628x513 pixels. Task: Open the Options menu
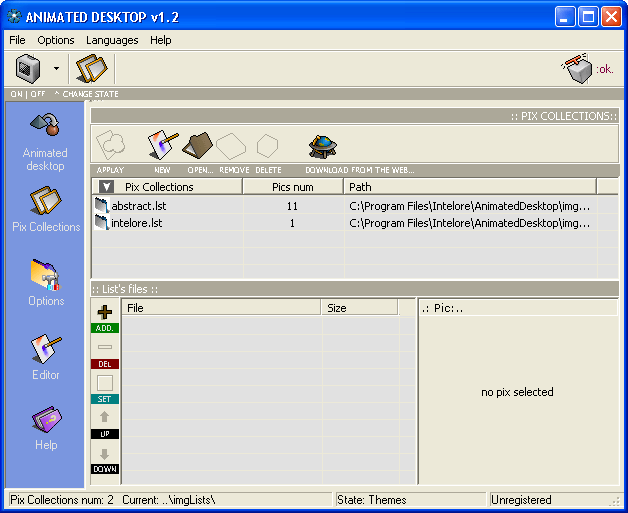[x=56, y=40]
